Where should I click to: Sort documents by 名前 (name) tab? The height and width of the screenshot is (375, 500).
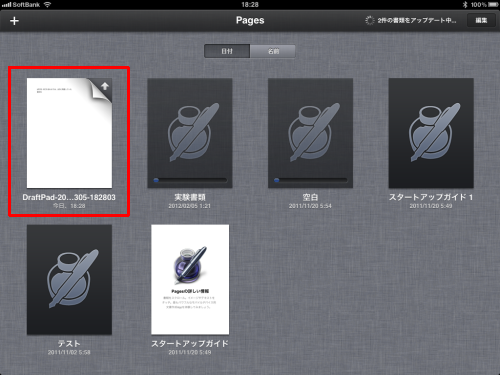tap(273, 51)
